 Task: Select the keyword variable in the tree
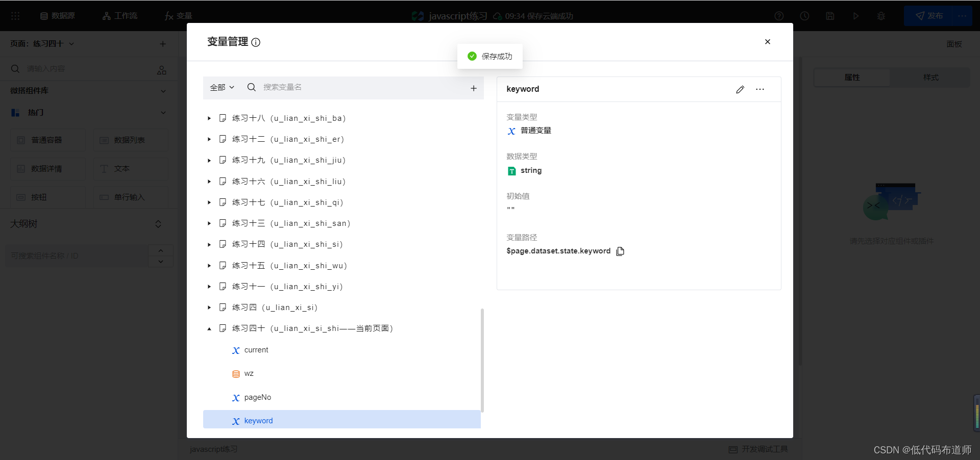(x=258, y=421)
